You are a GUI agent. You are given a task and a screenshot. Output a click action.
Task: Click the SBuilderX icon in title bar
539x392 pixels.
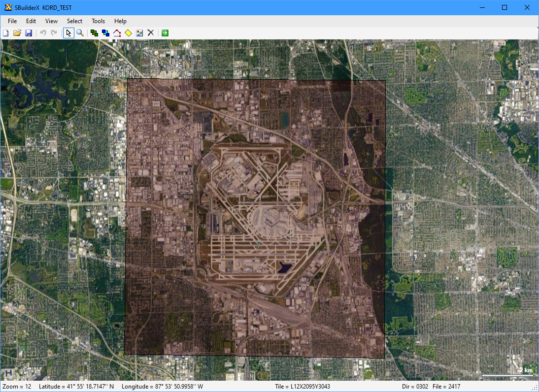pos(8,7)
